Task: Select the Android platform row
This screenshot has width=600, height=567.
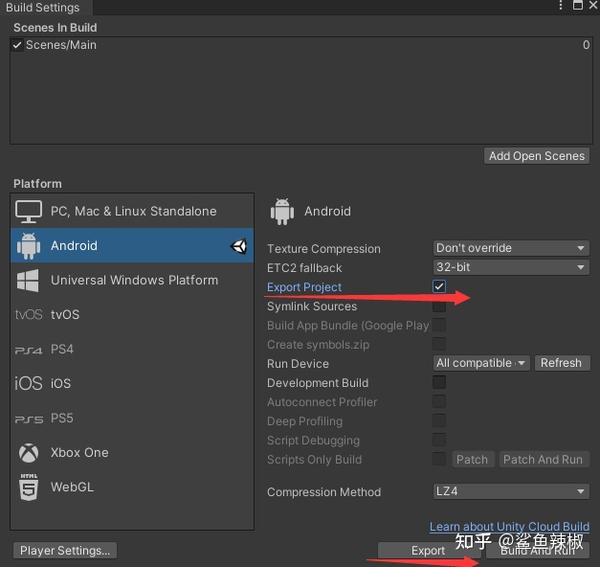Action: (x=132, y=246)
